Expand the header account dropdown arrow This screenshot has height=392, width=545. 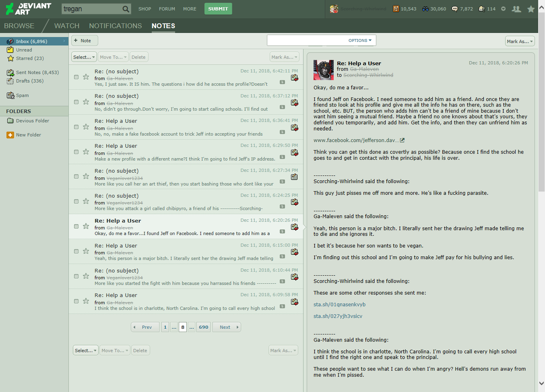point(503,9)
